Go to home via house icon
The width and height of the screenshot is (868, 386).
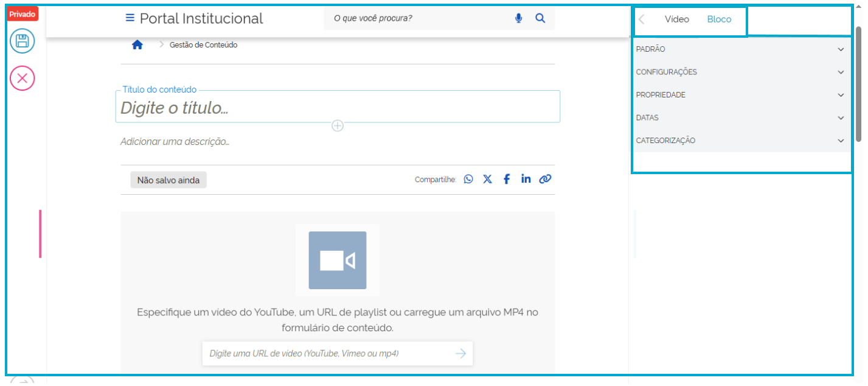click(x=137, y=44)
